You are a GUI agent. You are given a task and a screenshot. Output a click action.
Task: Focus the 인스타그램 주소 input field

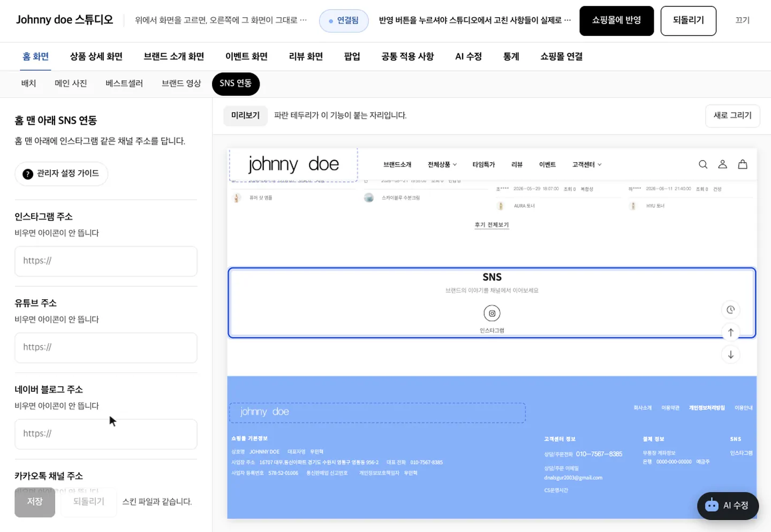tap(106, 261)
